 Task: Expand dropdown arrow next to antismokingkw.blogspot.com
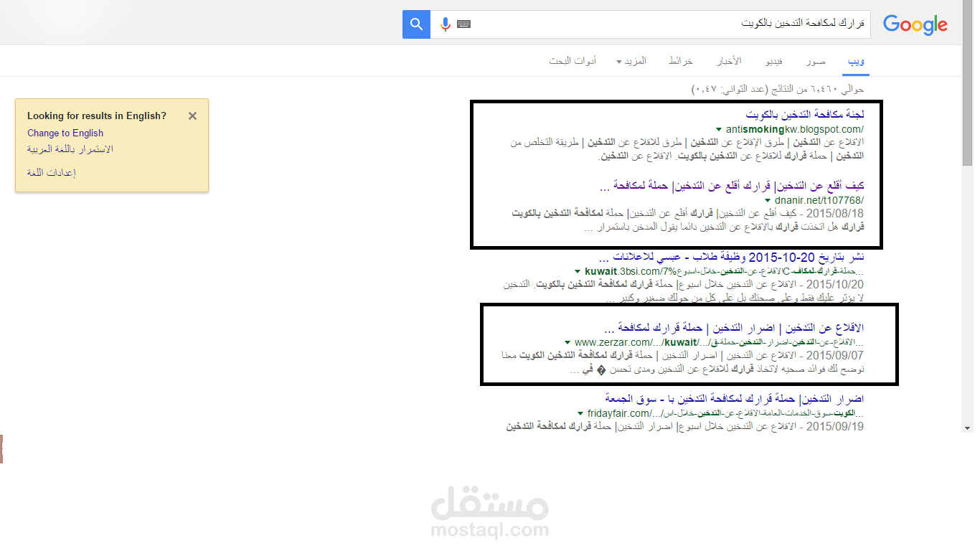point(719,130)
